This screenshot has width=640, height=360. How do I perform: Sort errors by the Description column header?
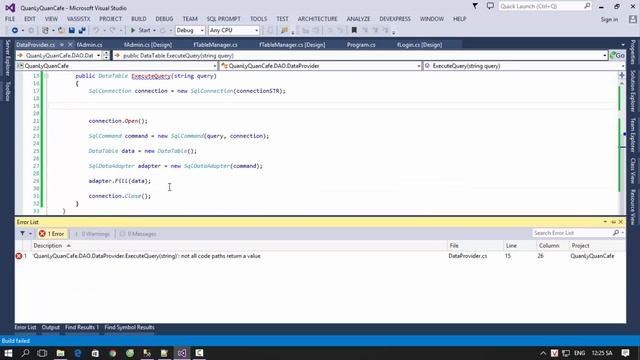[x=239, y=245]
